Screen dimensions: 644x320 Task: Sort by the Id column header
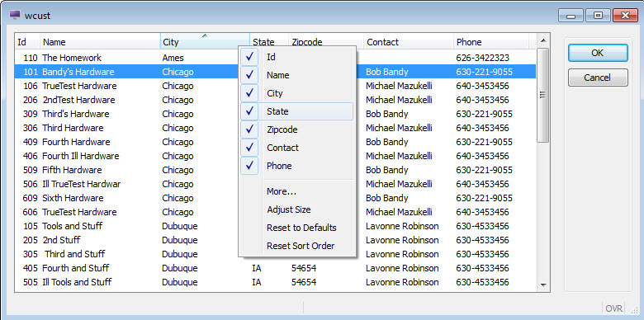[27, 42]
